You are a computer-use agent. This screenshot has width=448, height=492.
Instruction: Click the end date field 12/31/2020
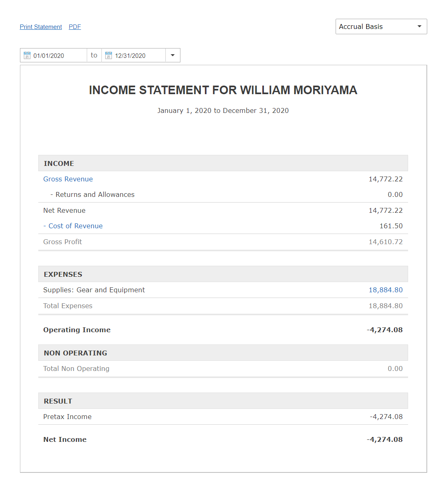(x=134, y=55)
